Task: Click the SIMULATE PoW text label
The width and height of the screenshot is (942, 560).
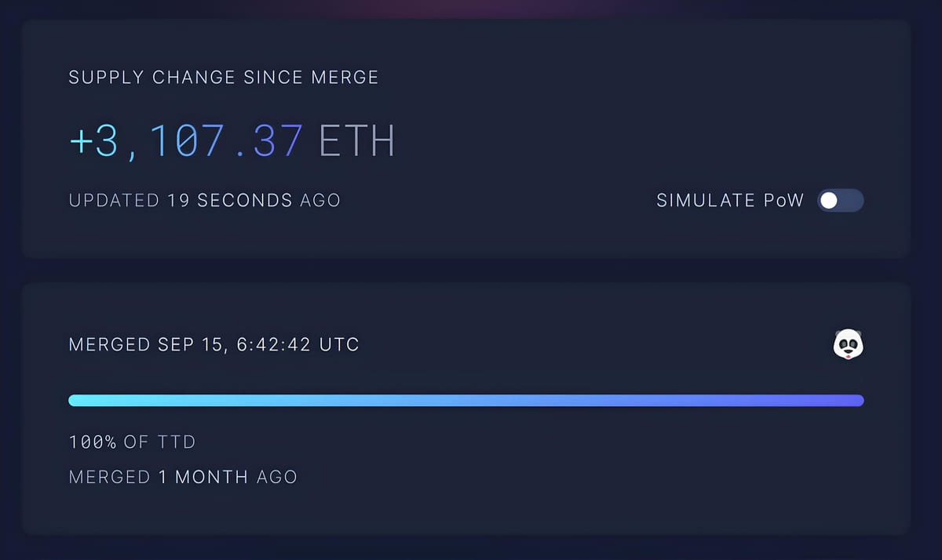Action: pos(728,201)
